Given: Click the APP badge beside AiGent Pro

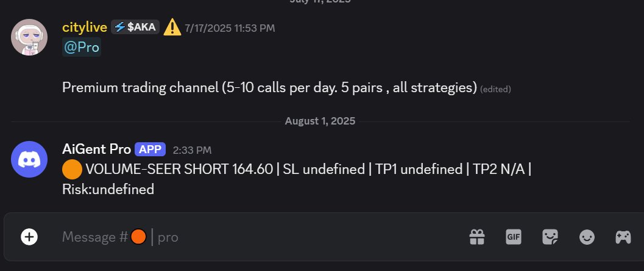Looking at the screenshot, I should click(150, 149).
